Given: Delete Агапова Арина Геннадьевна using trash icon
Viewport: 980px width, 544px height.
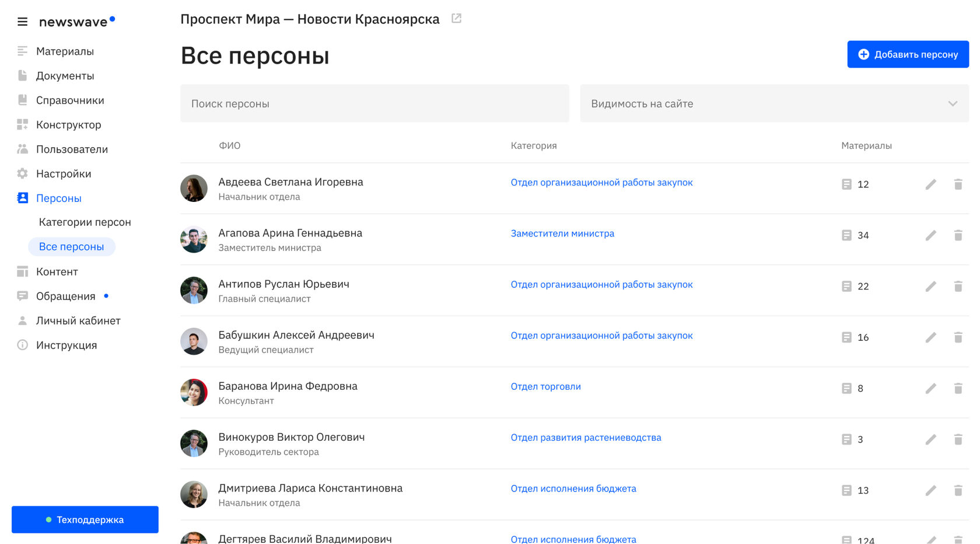Looking at the screenshot, I should coord(958,235).
